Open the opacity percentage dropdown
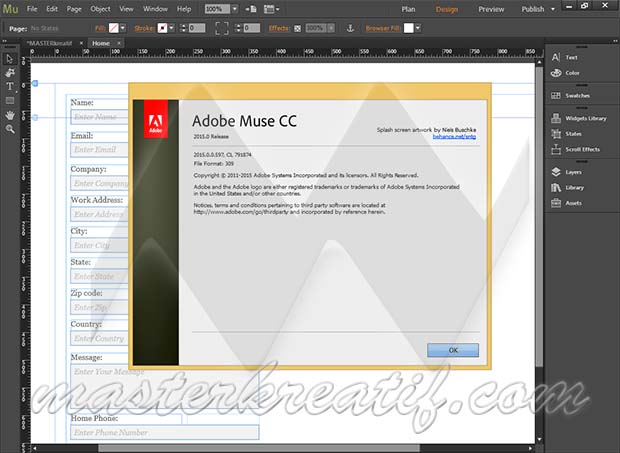Screen dimensions: 620x453 [x=331, y=28]
